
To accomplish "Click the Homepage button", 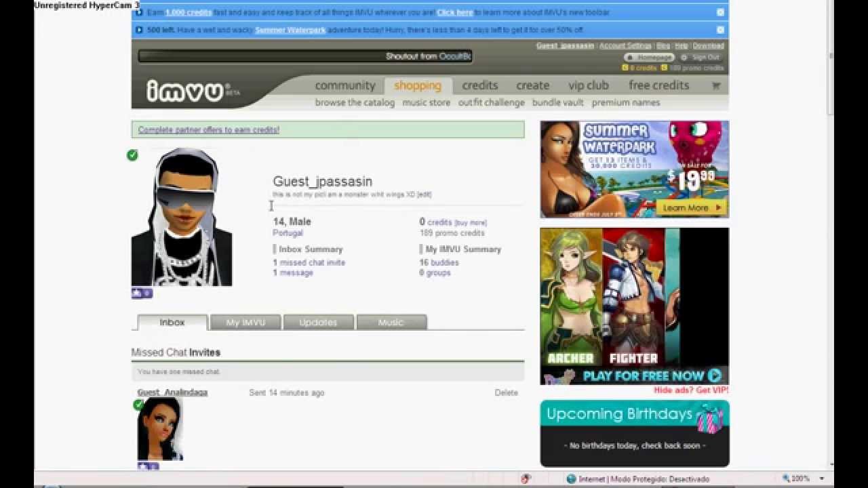I will pyautogui.click(x=650, y=58).
